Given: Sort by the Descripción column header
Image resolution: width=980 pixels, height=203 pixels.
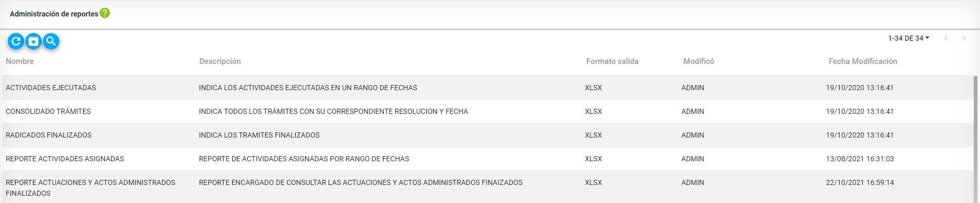Looking at the screenshot, I should (x=220, y=61).
